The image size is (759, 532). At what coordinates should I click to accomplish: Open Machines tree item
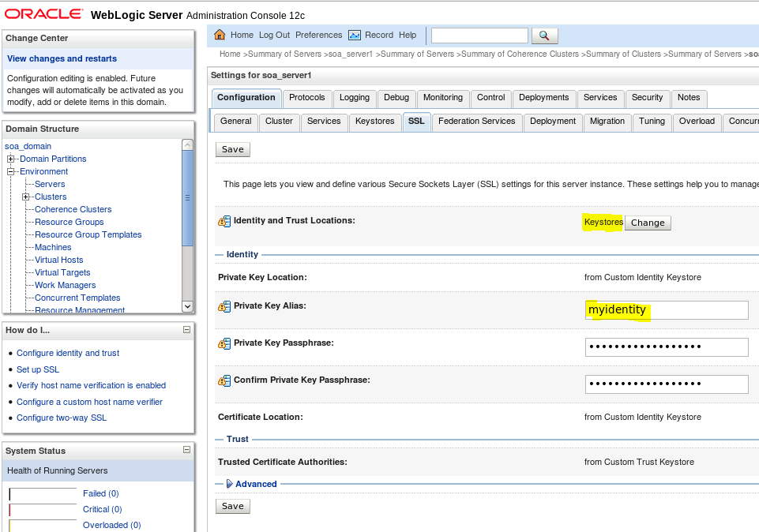click(x=53, y=247)
